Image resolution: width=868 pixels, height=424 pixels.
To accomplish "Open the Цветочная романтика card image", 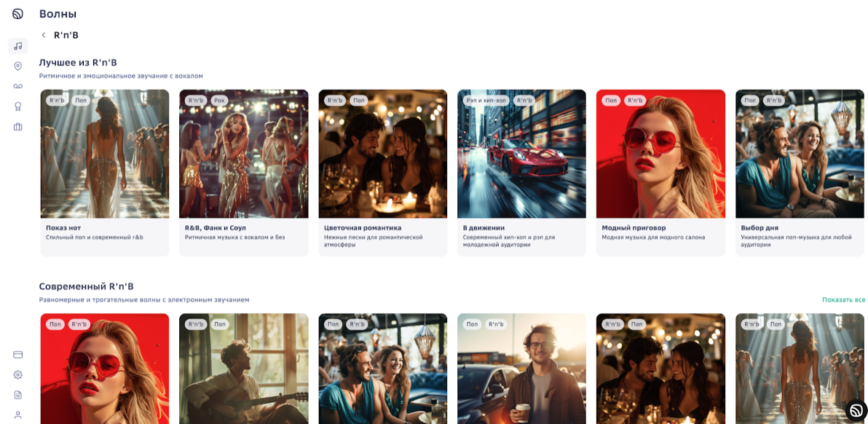I will point(382,154).
